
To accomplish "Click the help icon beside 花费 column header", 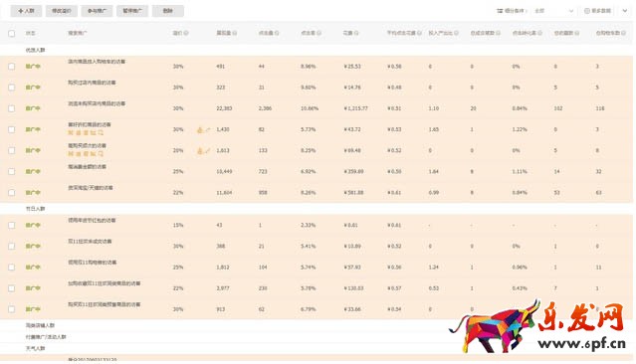I will pos(356,33).
